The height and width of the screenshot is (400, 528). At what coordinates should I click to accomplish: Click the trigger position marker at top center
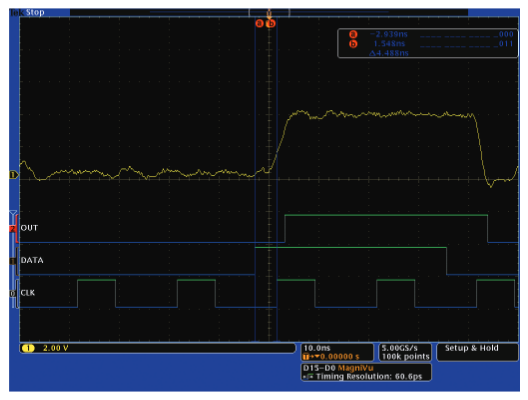[269, 14]
